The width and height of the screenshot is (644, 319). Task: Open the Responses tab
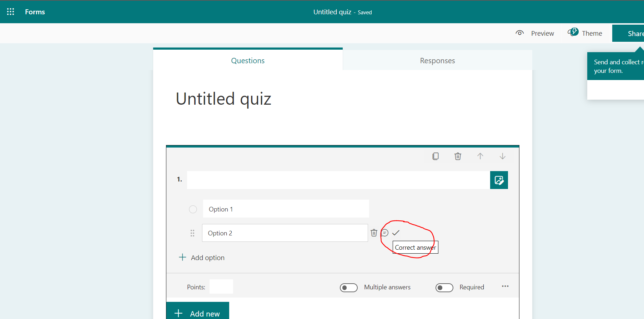coord(437,60)
